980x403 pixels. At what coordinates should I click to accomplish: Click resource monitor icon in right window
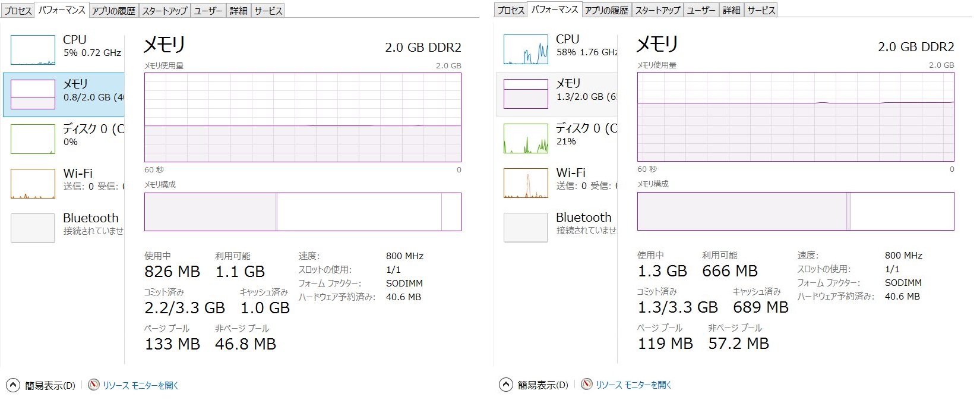[587, 385]
